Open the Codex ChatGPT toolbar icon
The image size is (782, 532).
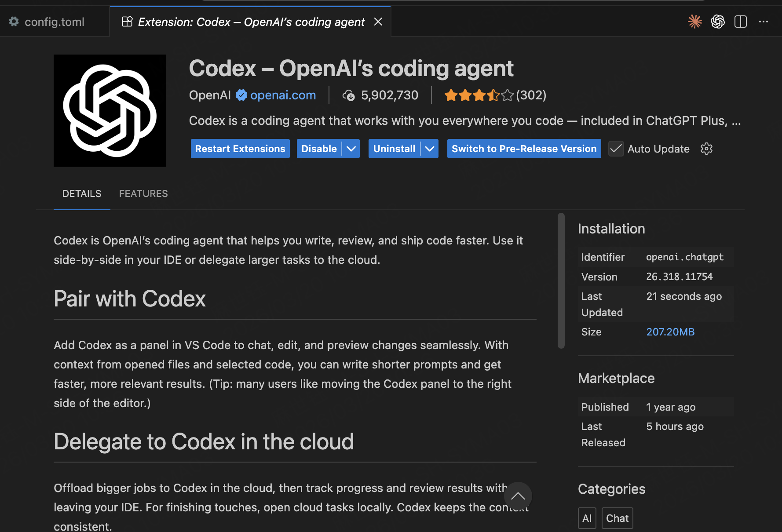[718, 22]
